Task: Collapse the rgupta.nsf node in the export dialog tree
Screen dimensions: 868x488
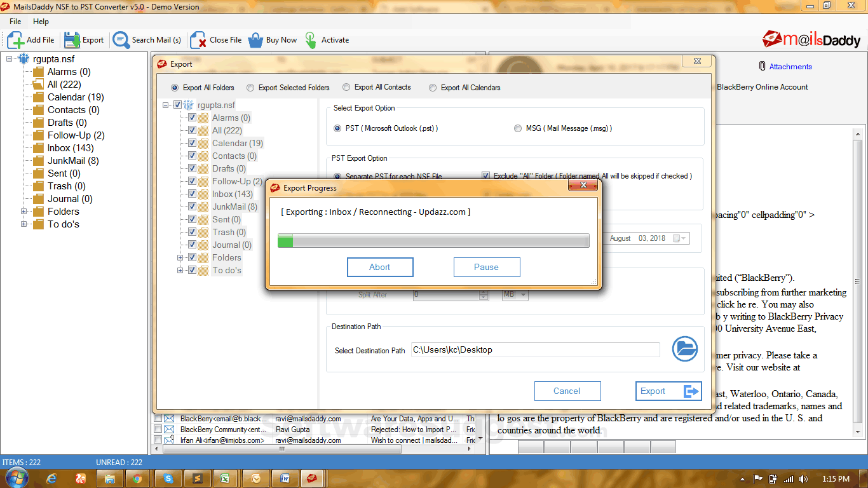Action: (166, 105)
